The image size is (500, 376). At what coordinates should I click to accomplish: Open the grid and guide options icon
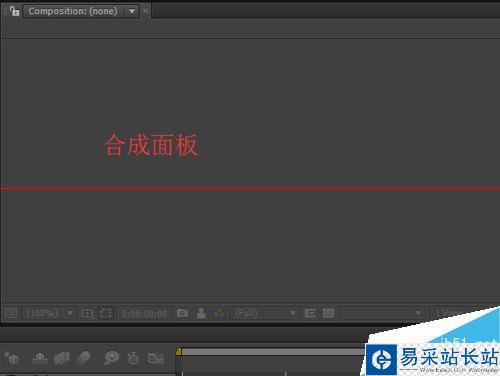pyautogui.click(x=87, y=313)
